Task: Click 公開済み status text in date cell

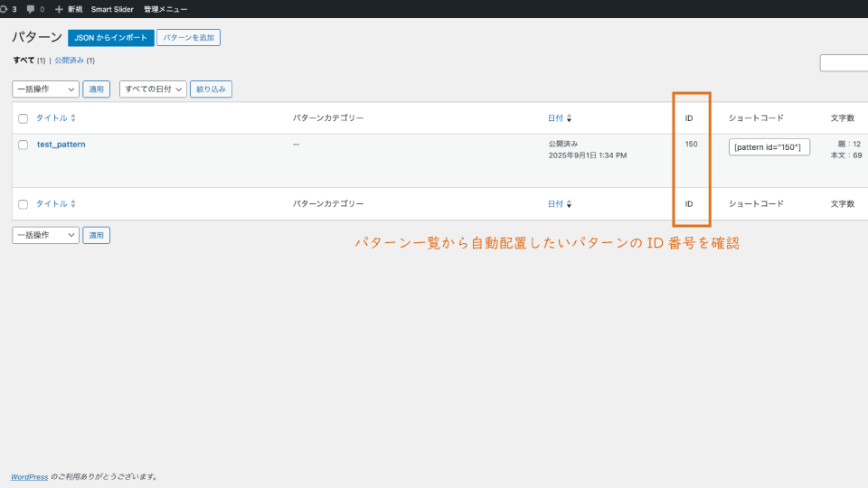Action: [563, 144]
